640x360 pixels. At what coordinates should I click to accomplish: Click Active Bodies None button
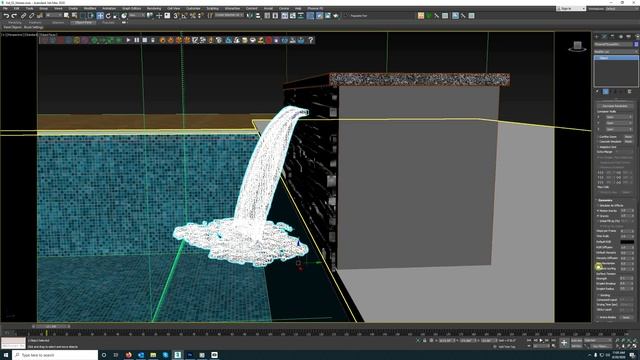click(x=627, y=317)
